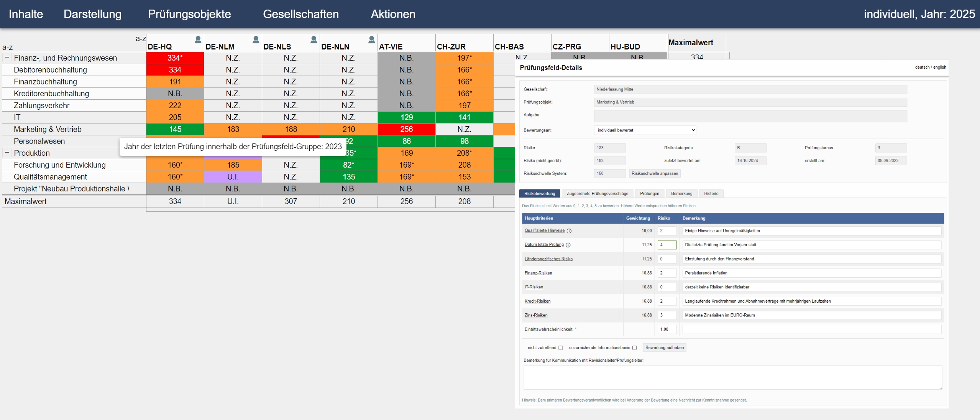The image size is (980, 420).
Task: Open the Prüfungsobjekte menu
Action: [189, 14]
